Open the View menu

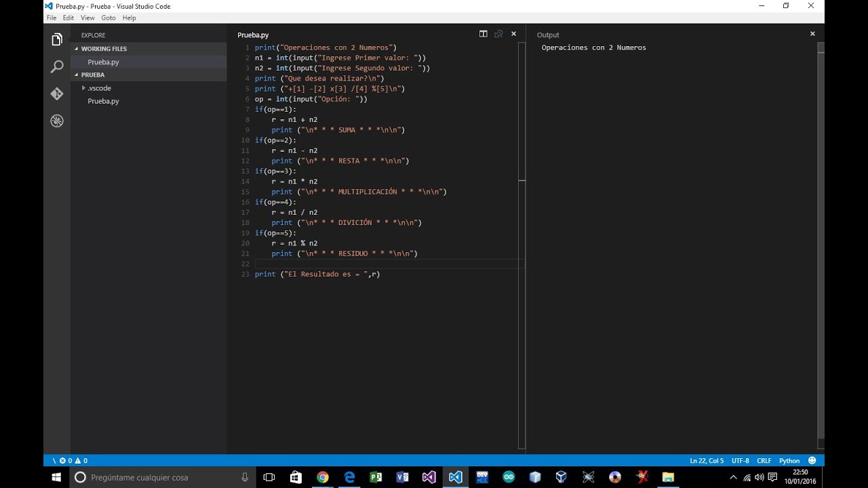tap(87, 18)
